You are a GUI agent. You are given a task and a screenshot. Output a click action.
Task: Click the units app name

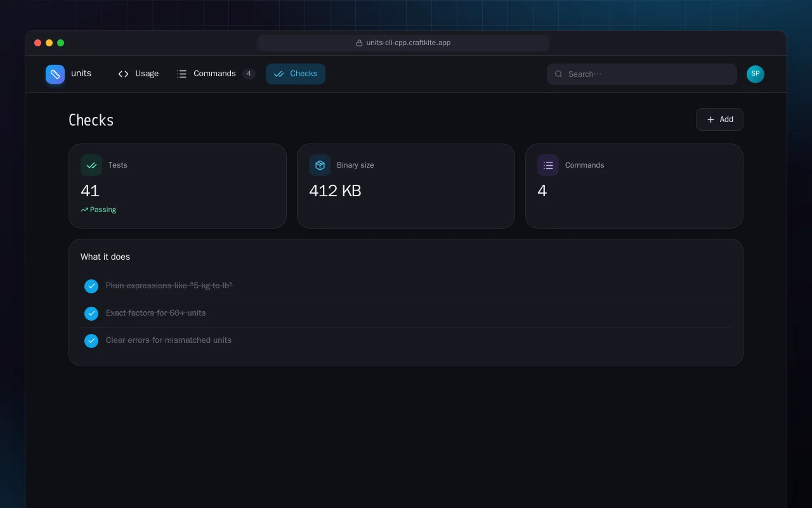[81, 74]
